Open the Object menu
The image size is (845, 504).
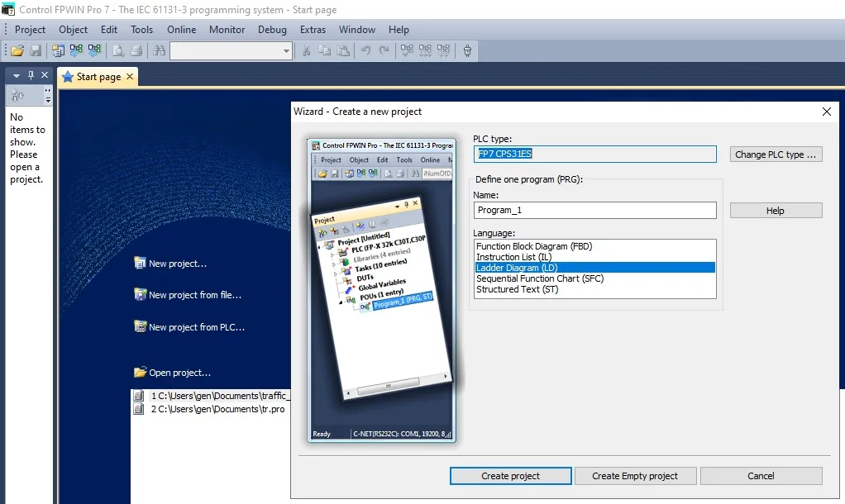[74, 30]
